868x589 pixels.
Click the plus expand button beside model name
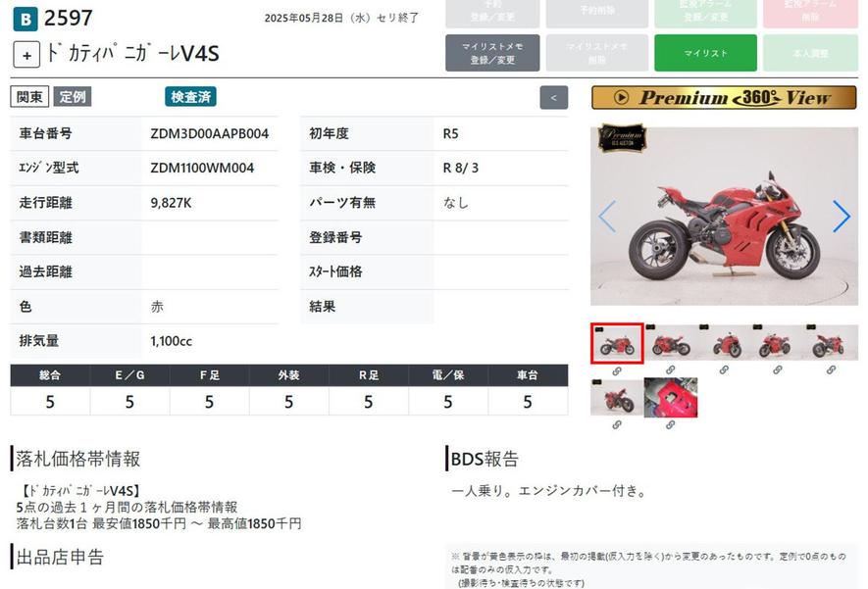[26, 55]
